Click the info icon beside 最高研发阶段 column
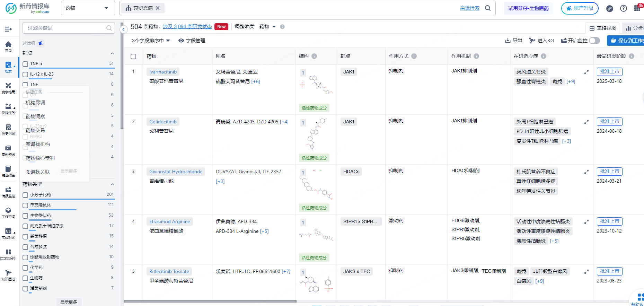This screenshot has width=644, height=306. [632, 56]
